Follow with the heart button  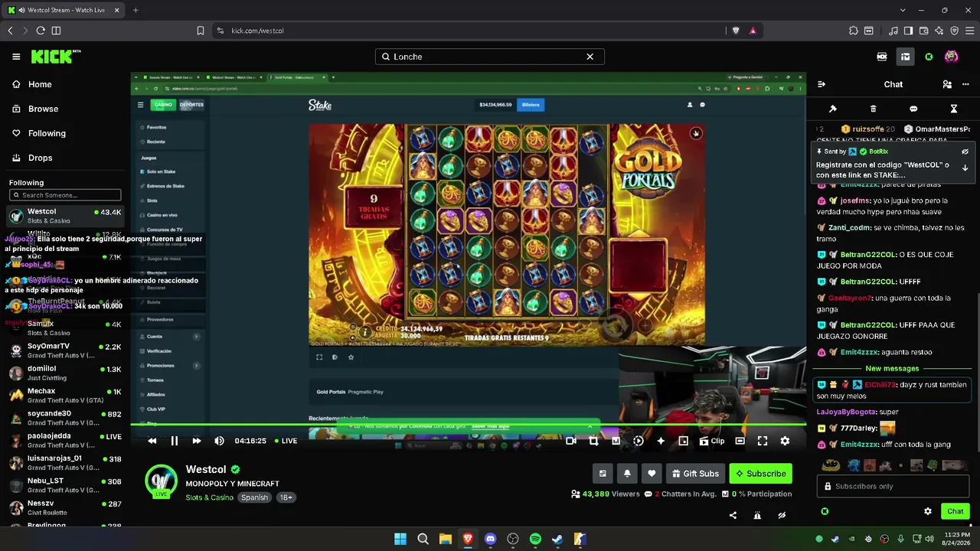tap(652, 474)
